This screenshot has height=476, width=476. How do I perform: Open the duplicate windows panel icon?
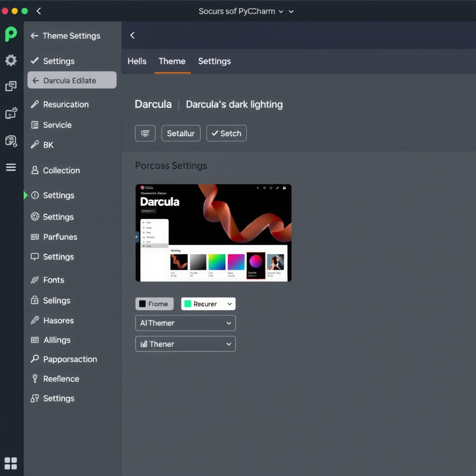click(10, 86)
